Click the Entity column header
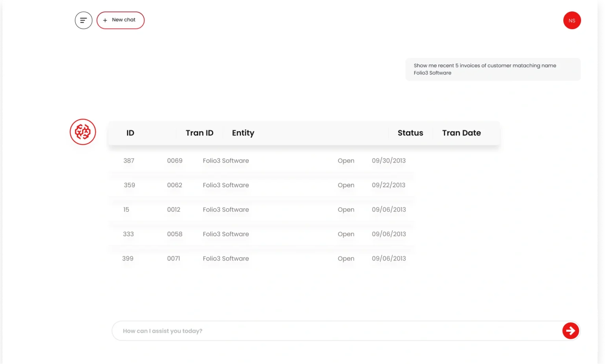The height and width of the screenshot is (364, 605). (243, 133)
